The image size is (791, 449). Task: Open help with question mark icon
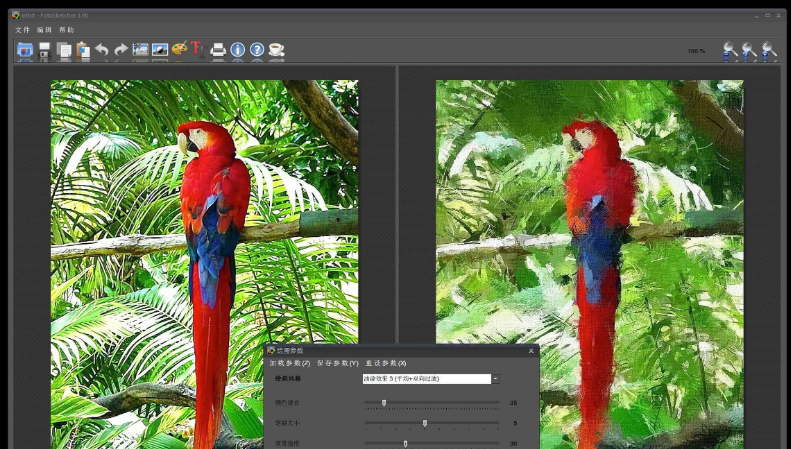point(257,50)
